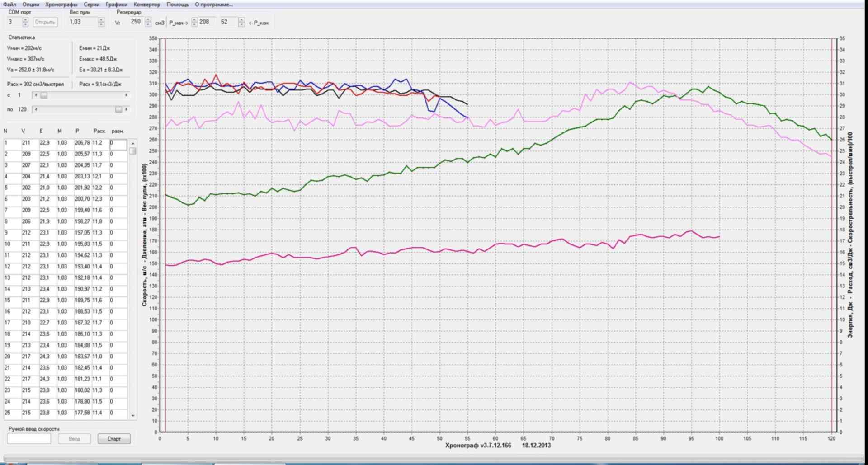Increase the P_кон end pressure value
Screen dimensions: 868x465
[241, 20]
